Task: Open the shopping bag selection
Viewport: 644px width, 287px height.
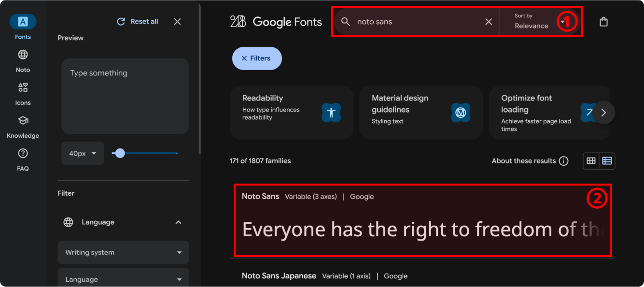Action: tap(603, 22)
